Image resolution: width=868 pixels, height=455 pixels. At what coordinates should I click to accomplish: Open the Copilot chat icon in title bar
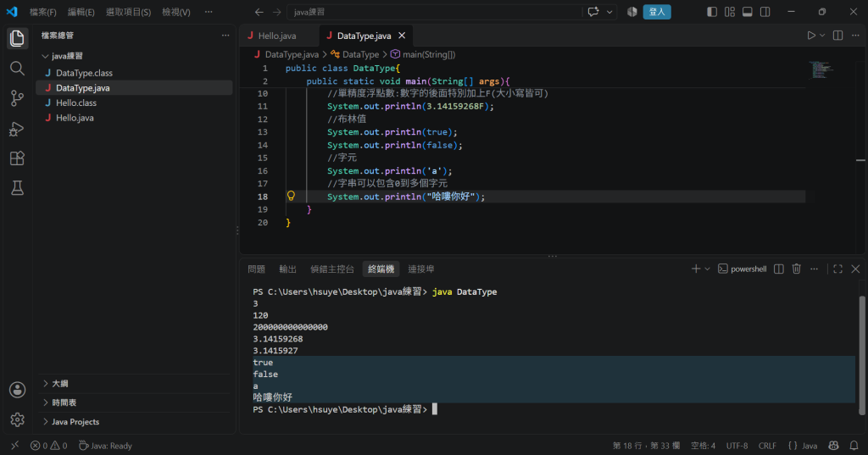coord(593,12)
